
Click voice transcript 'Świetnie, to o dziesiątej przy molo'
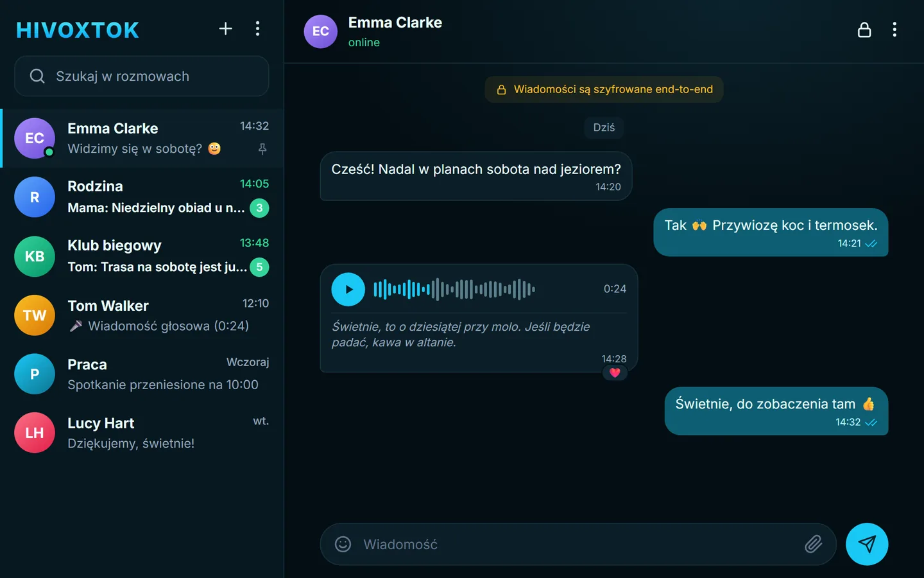(x=461, y=335)
